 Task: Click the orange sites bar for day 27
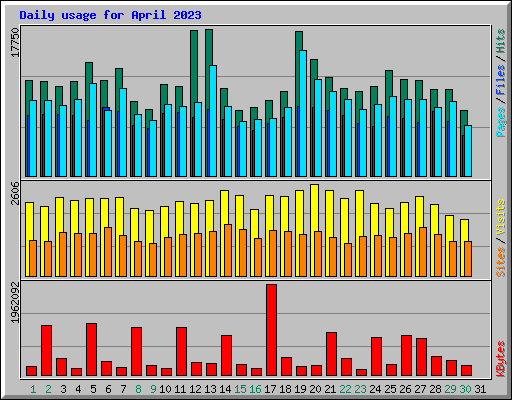[x=423, y=252]
